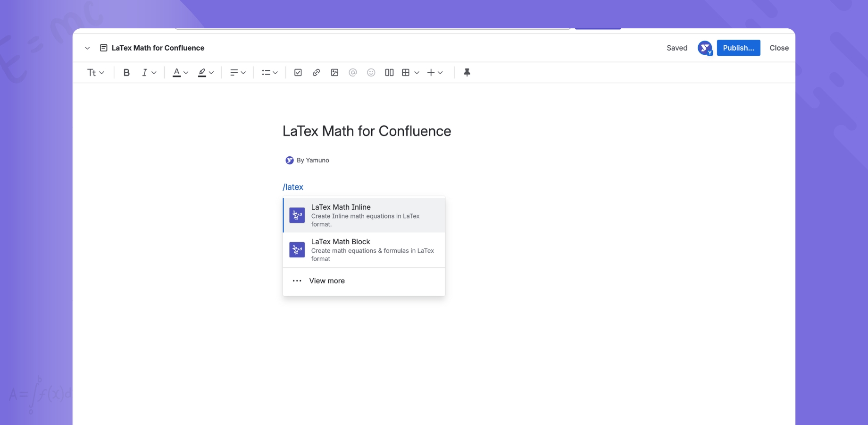Click the pin toolbar icon
This screenshot has height=425, width=868.
467,73
